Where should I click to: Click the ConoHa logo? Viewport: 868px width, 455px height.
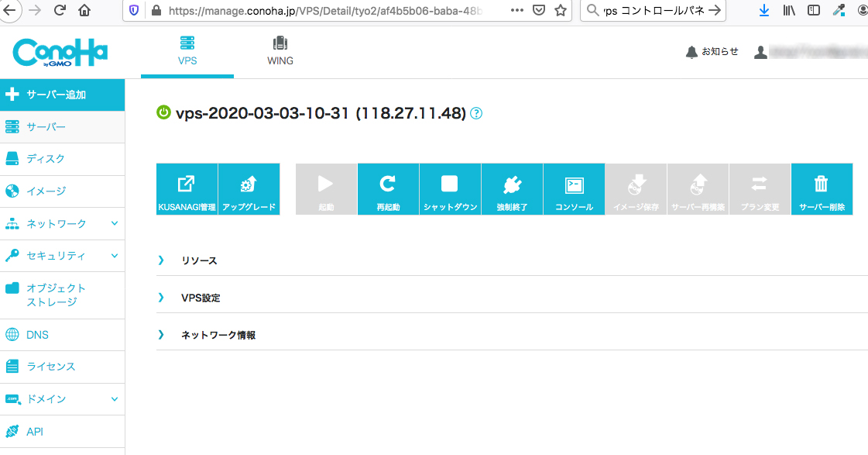(x=60, y=53)
